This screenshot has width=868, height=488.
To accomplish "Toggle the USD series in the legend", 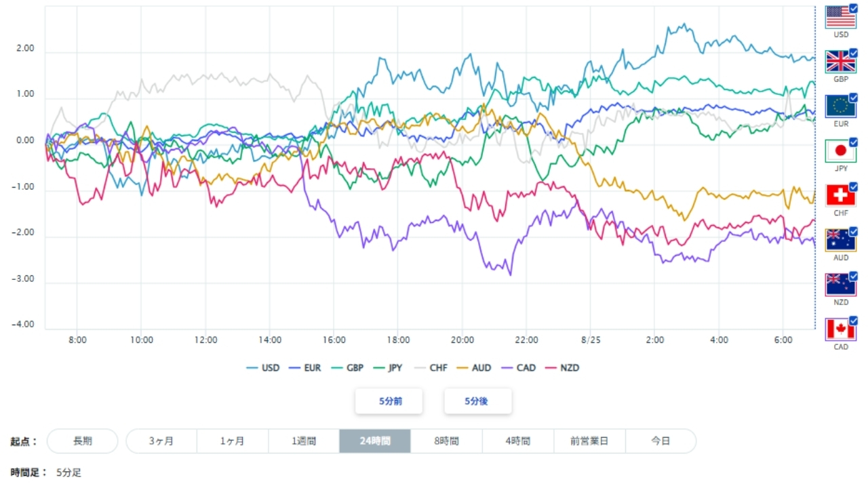I will pyautogui.click(x=263, y=368).
